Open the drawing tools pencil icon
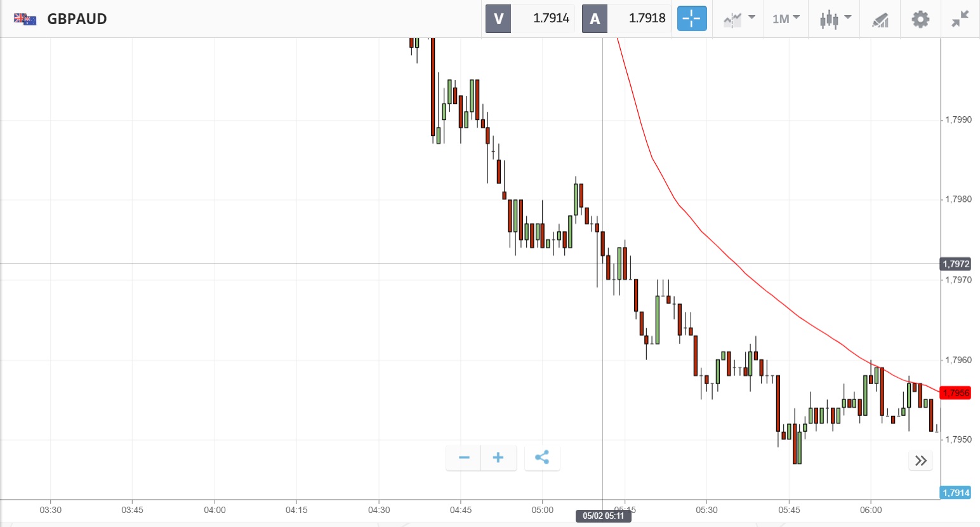The image size is (980, 527). tap(880, 20)
